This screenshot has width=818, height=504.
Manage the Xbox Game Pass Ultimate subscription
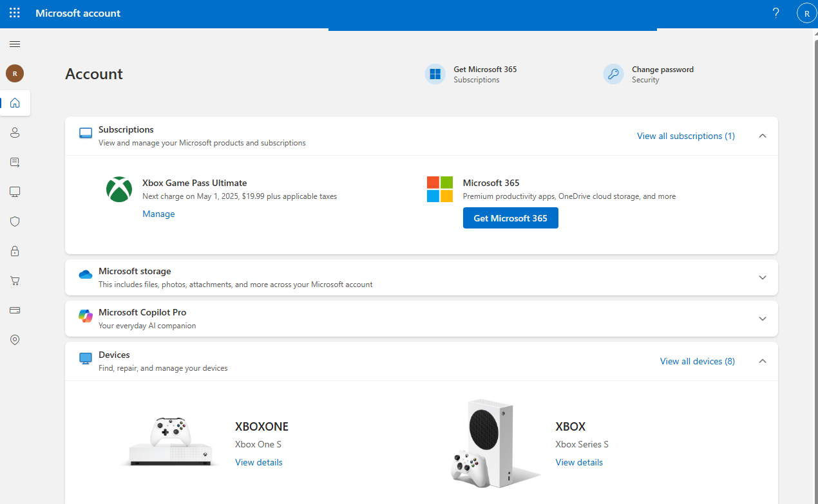(158, 214)
